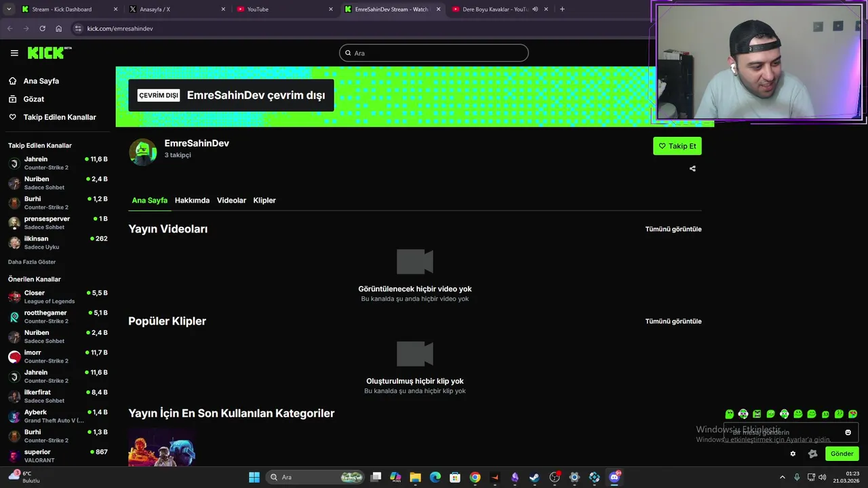868x488 pixels.
Task: Open the volume control in system tray
Action: tap(822, 477)
